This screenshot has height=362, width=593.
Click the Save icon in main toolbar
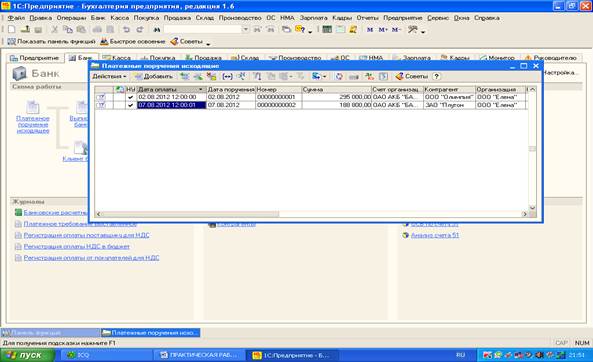point(38,30)
